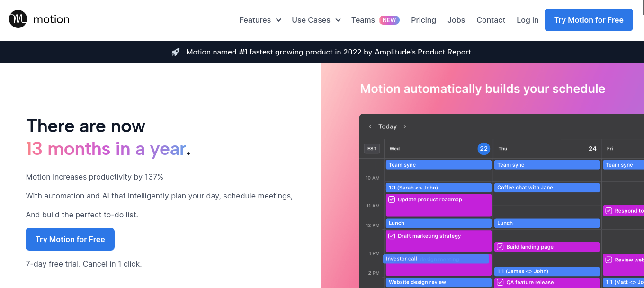Go to previous day with left chevron
This screenshot has height=288, width=644.
click(x=370, y=126)
